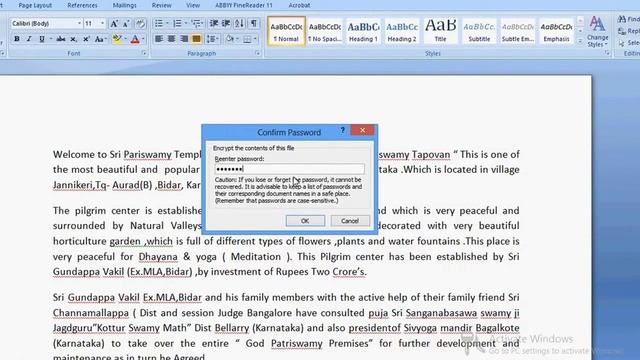Image resolution: width=640 pixels, height=360 pixels.
Task: Click the Grow Font icon
Action: [x=114, y=24]
